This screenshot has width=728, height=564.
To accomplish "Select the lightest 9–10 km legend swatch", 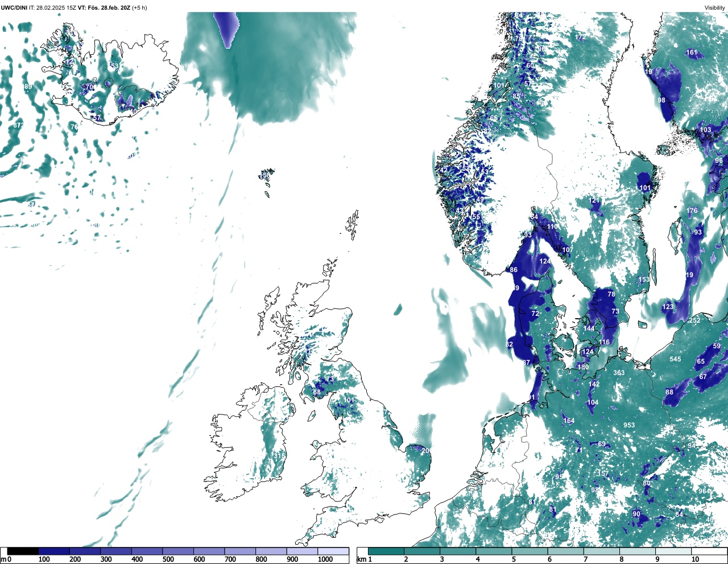I will (674, 551).
